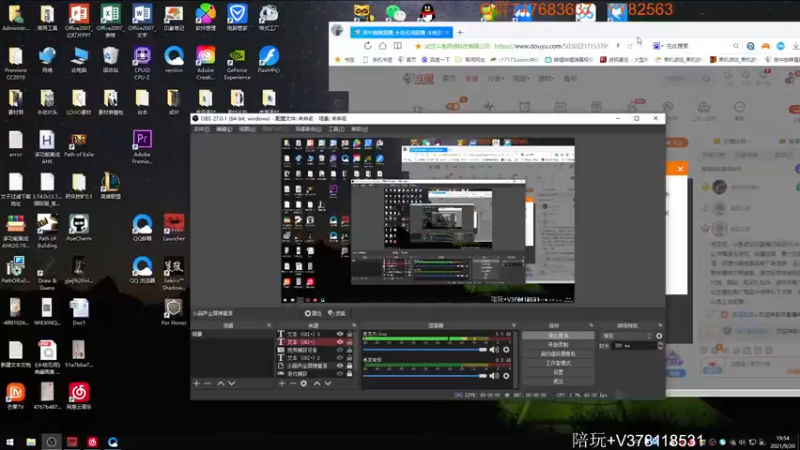The image size is (800, 450).
Task: Expand 游戏 dropdown on Douyu navigation
Action: point(546,79)
